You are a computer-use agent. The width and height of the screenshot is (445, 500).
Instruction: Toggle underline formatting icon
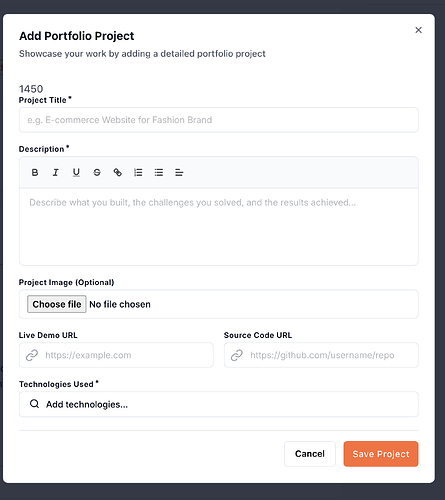pos(76,172)
